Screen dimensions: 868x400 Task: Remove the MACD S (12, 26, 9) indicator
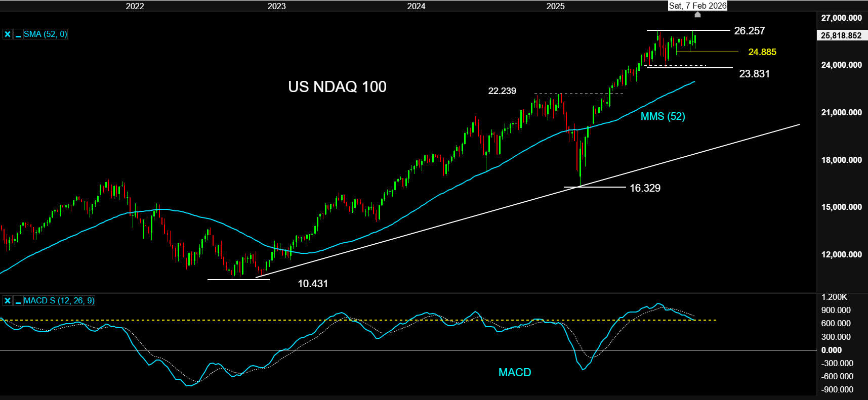point(8,301)
